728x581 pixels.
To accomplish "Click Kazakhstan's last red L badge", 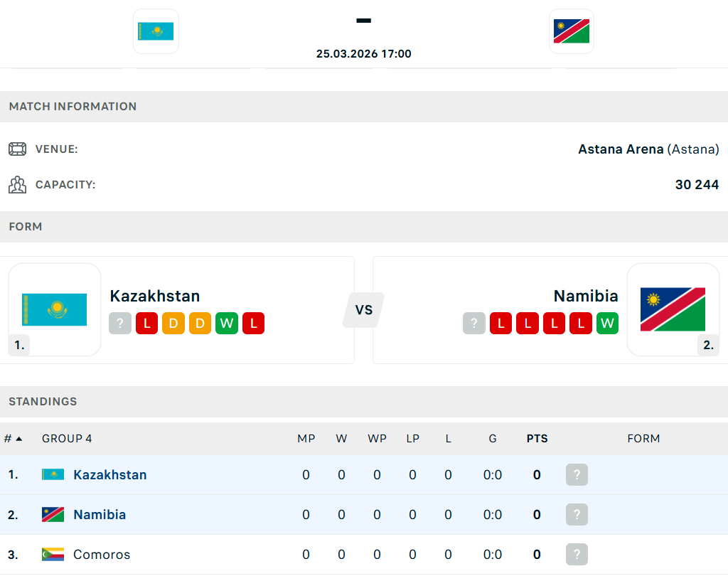I will click(253, 324).
